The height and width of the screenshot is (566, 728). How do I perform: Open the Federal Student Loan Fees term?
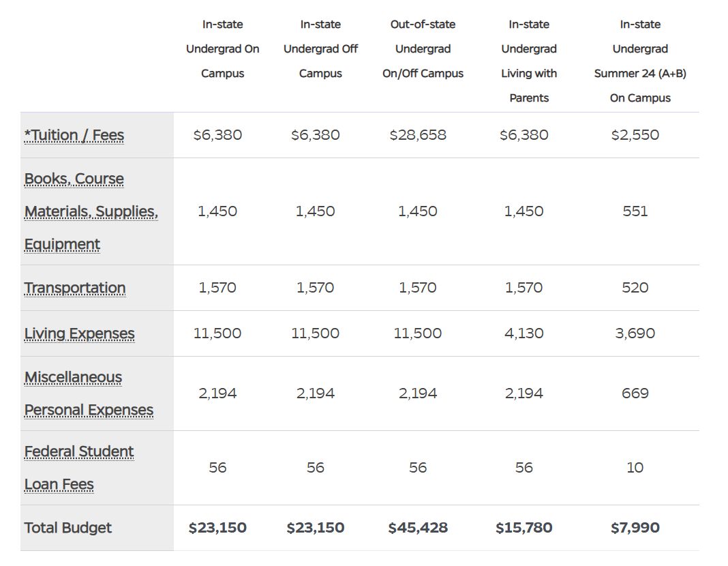coord(79,468)
